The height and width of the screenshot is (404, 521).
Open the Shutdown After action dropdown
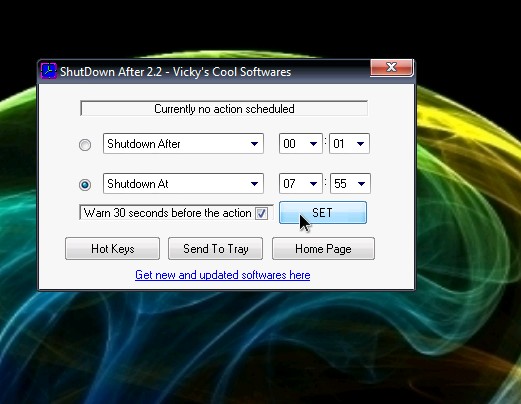(183, 144)
